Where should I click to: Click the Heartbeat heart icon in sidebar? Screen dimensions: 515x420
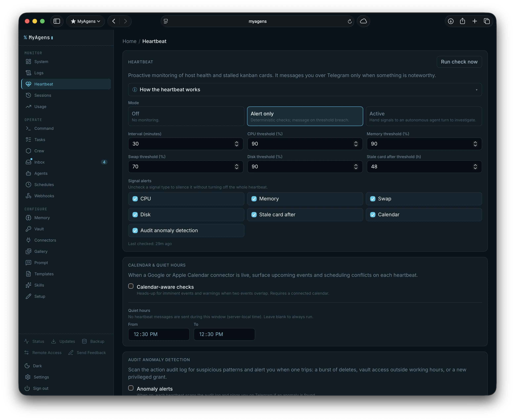tap(28, 84)
